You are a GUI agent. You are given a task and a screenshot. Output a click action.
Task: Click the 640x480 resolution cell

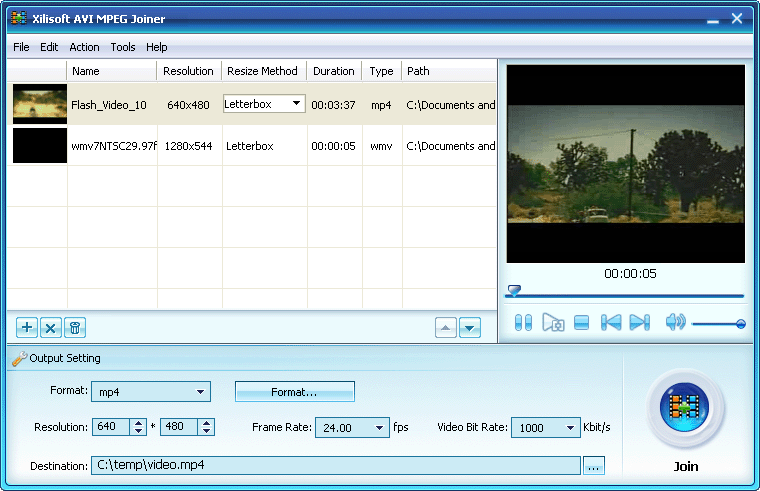coord(189,105)
